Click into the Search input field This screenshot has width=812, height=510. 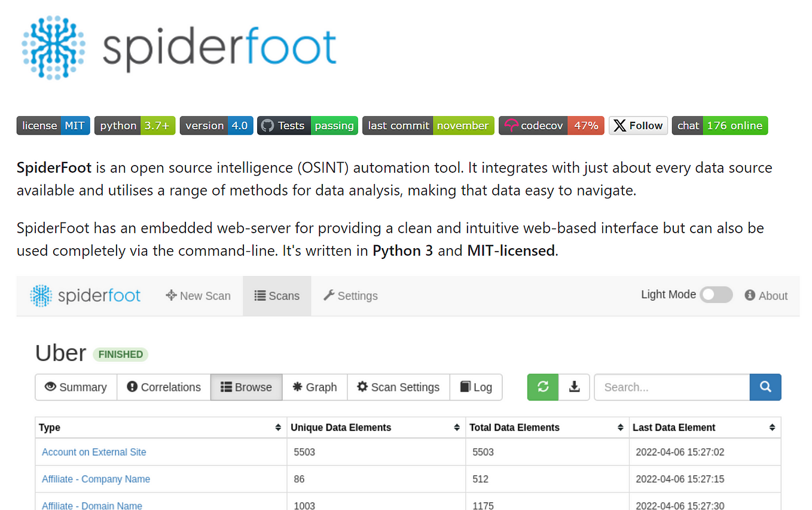point(671,387)
